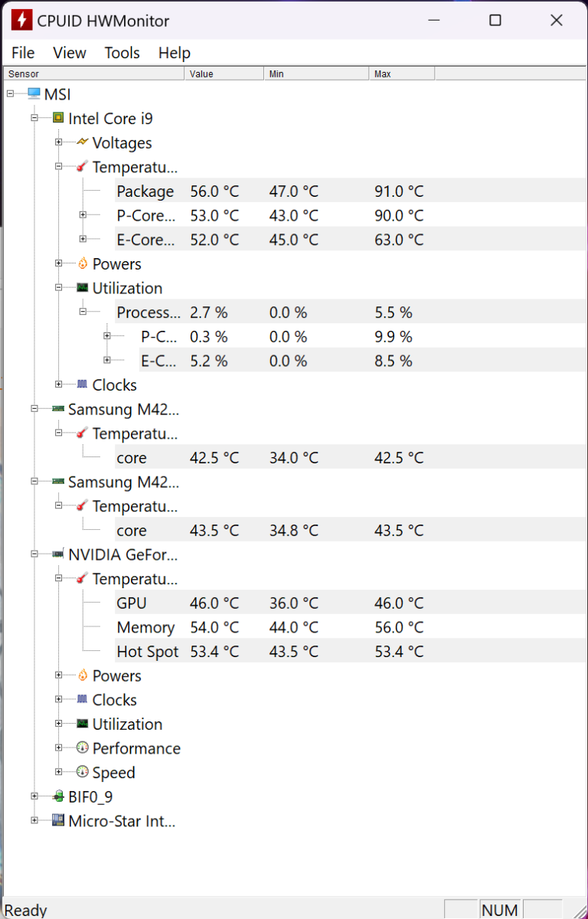Click the Value column header

point(224,74)
